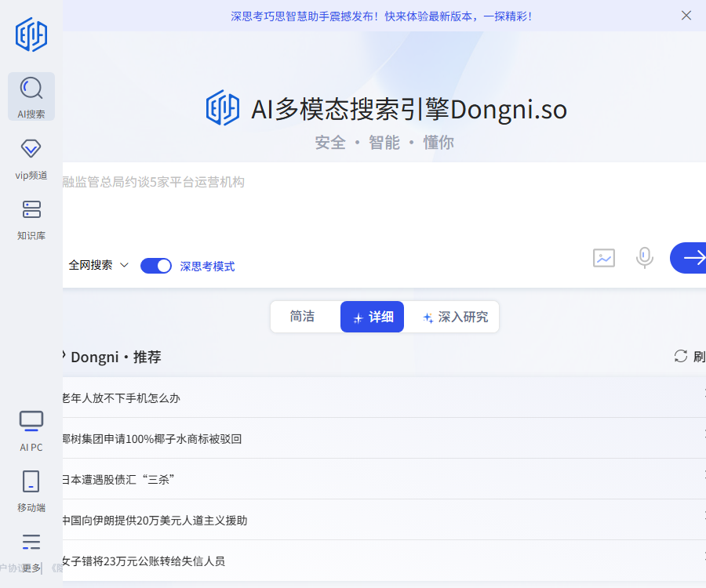Click the Dongni.so logo beside the title
This screenshot has width=706, height=588.
tap(223, 108)
